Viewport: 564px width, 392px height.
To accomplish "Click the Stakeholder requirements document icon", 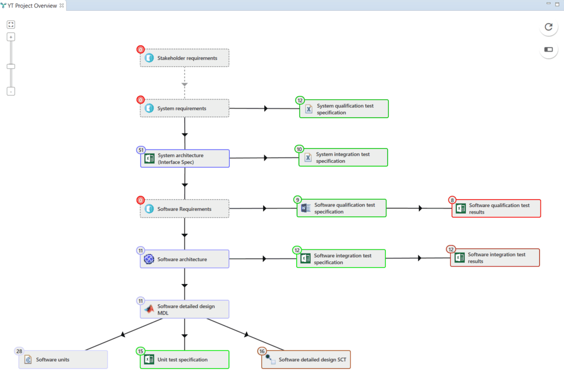I will click(149, 57).
